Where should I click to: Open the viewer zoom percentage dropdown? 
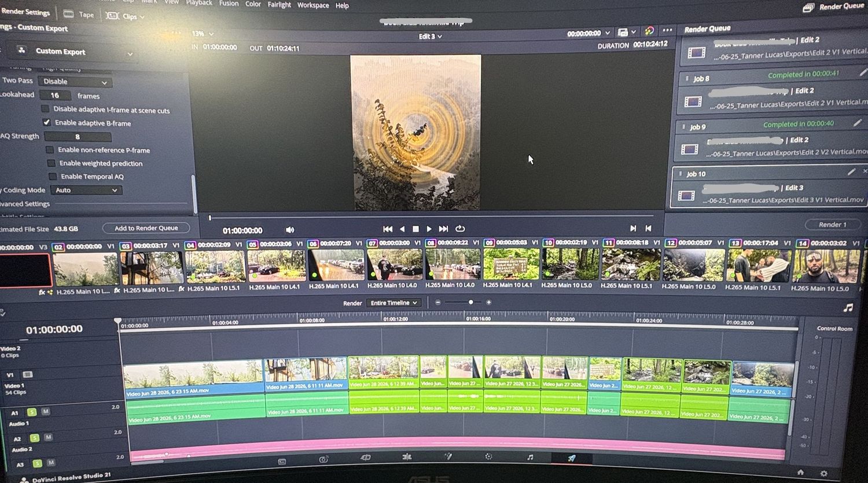point(203,34)
